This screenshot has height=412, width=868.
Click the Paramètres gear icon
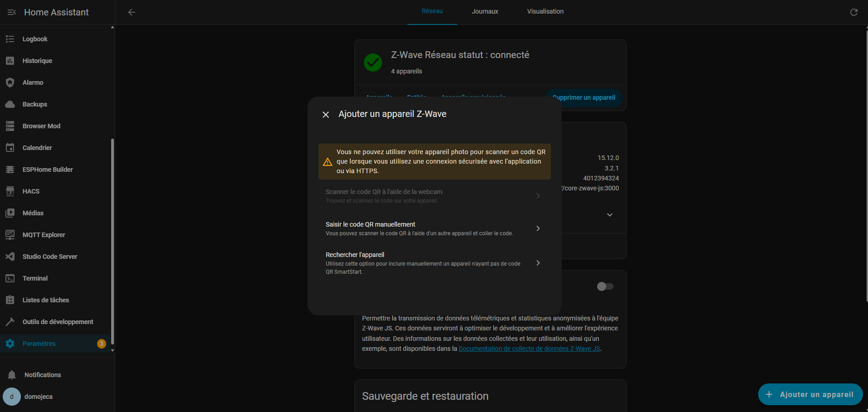coord(10,344)
